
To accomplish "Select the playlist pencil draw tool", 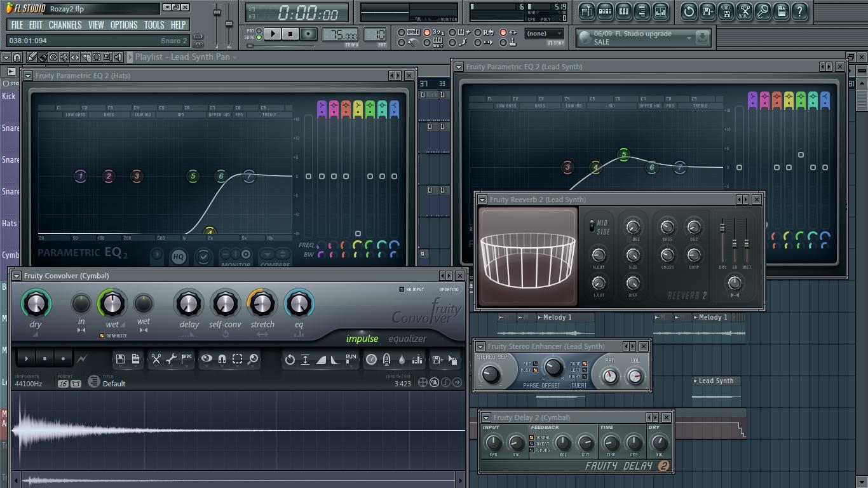I will [32, 57].
